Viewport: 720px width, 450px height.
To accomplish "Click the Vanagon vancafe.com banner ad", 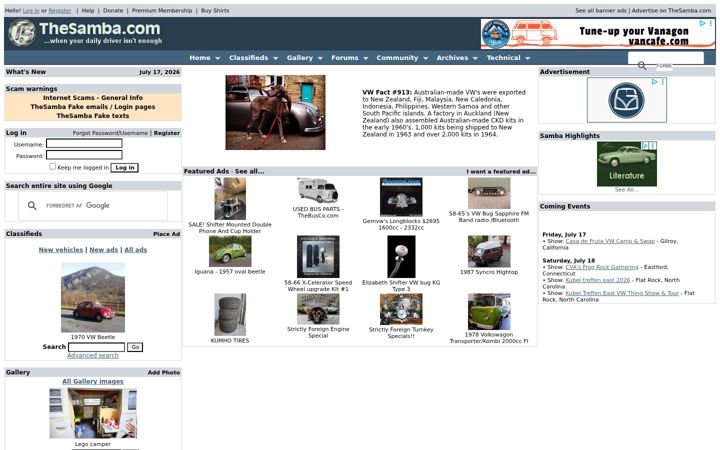I will tap(597, 34).
